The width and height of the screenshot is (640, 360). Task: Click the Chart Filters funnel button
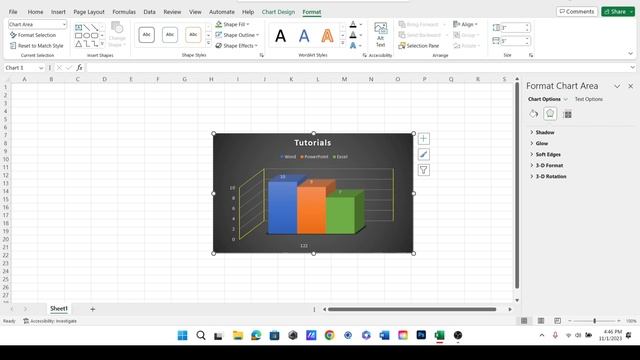(x=424, y=170)
